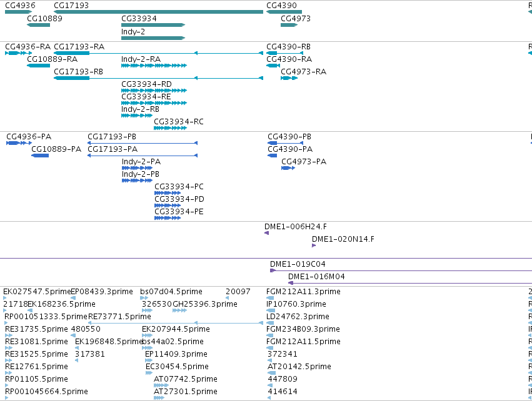The width and height of the screenshot is (532, 401).
Task: Open EST RP001051333.5prime
Action: 46,317
